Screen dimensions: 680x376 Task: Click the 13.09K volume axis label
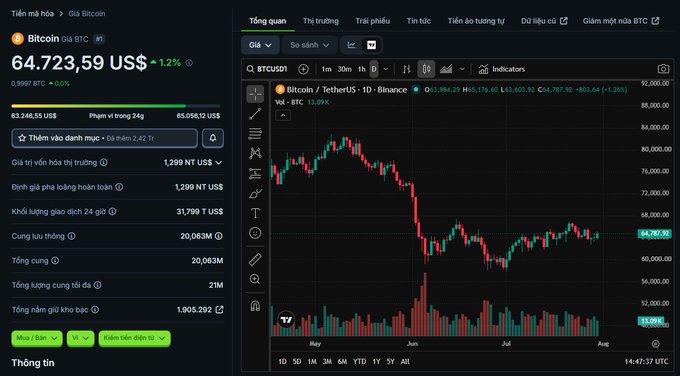[x=651, y=321]
